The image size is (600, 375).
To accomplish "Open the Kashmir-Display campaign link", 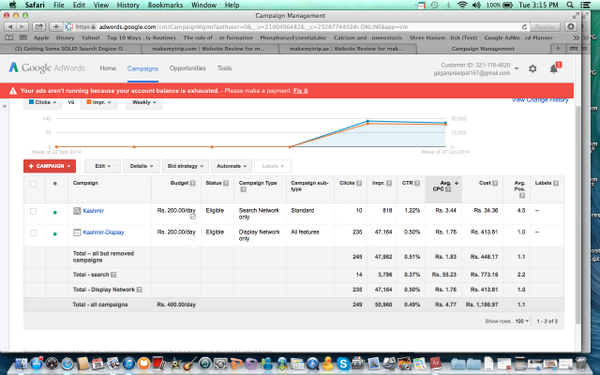I will (x=103, y=232).
